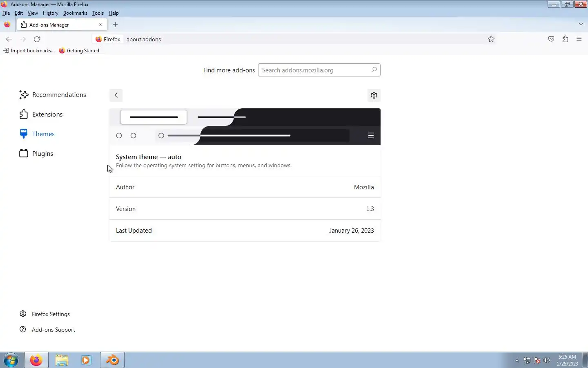Click the System theme preview image
588x368 pixels.
pos(245,127)
